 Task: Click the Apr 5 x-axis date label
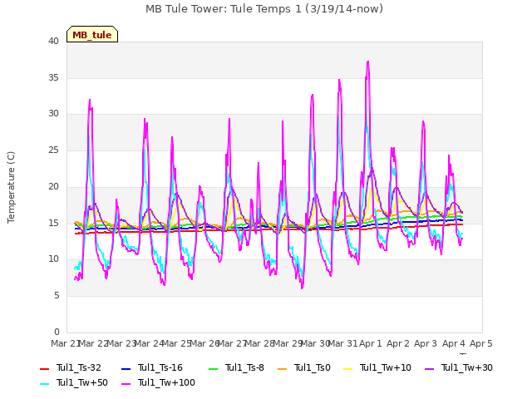[x=481, y=343]
